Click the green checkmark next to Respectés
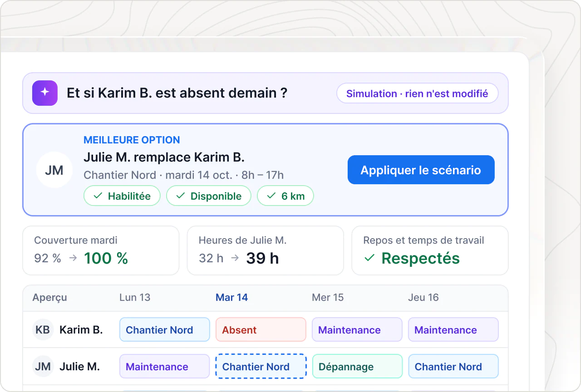Screen dimensions: 581x392 click(370, 258)
